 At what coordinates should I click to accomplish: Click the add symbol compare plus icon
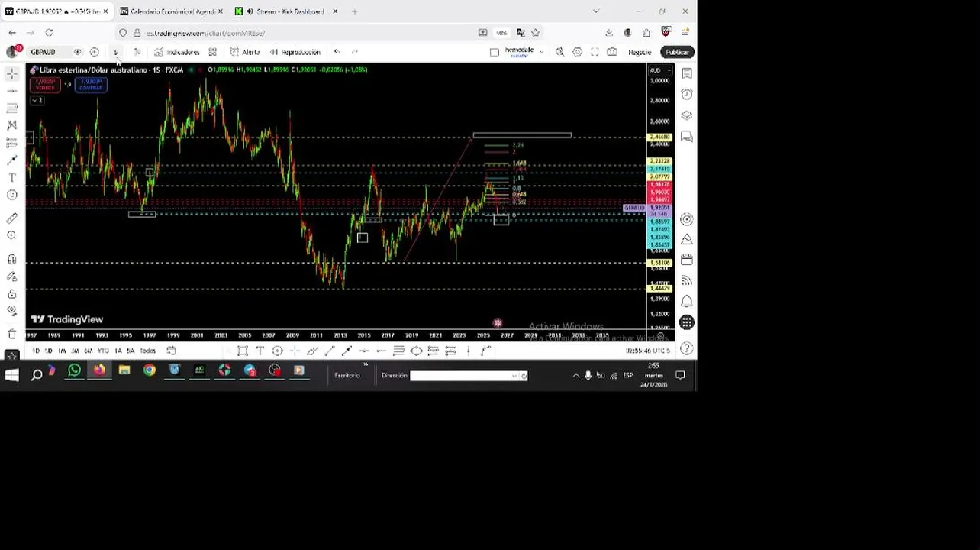[95, 52]
